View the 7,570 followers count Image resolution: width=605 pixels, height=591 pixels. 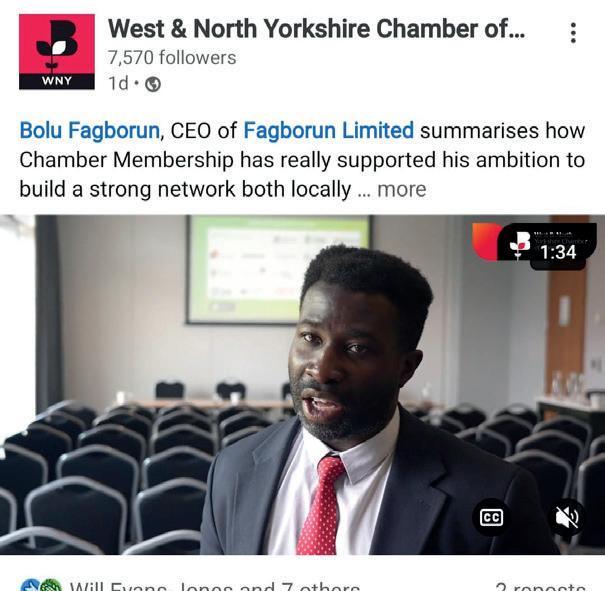172,58
